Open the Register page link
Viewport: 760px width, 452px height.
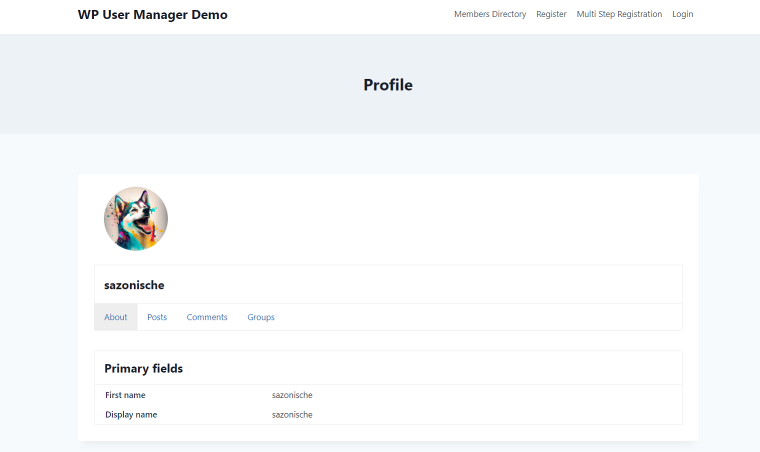(551, 14)
